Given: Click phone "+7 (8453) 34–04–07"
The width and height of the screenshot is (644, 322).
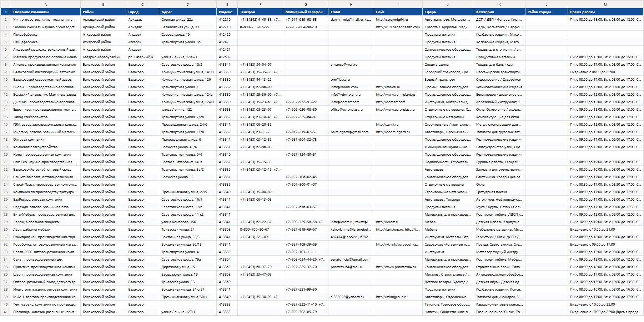Looking at the screenshot, I should pyautogui.click(x=260, y=64).
